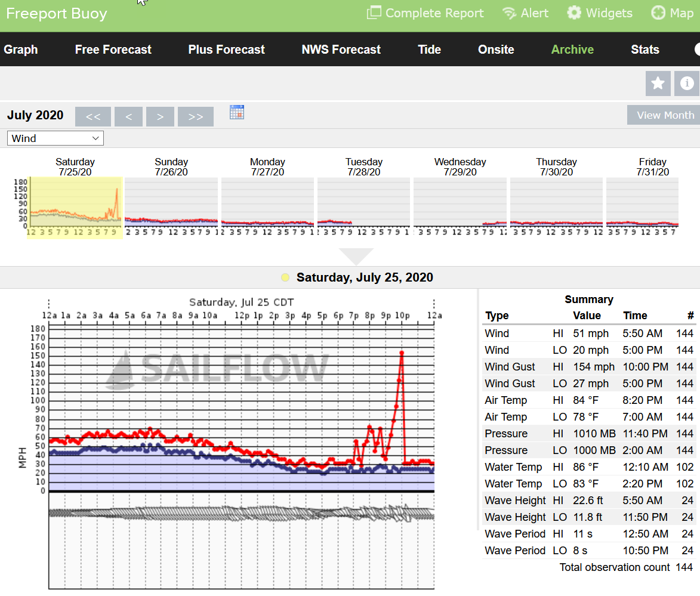The width and height of the screenshot is (700, 596).
Task: Click the Time column header
Action: 635,316
